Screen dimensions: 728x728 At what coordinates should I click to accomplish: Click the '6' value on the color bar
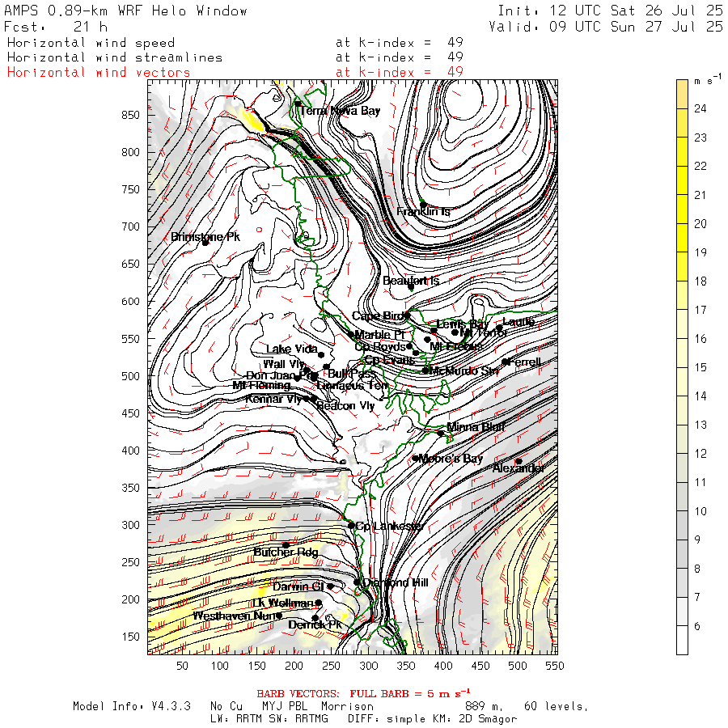(697, 626)
